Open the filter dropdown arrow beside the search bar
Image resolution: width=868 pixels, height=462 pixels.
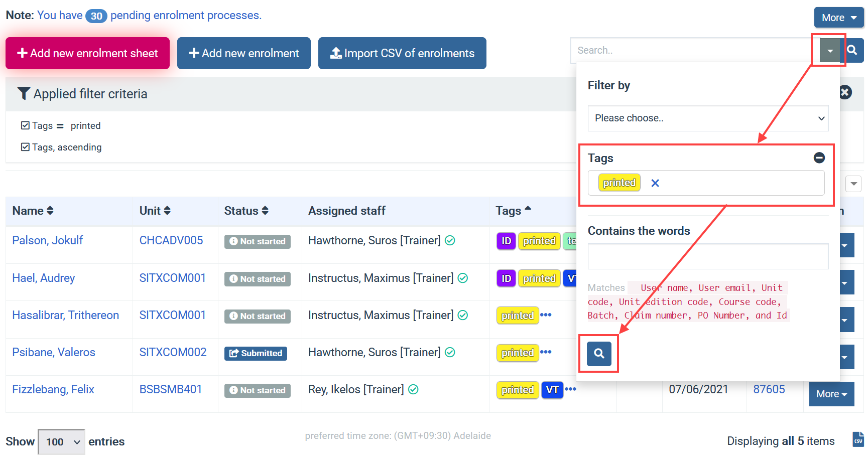coord(829,50)
